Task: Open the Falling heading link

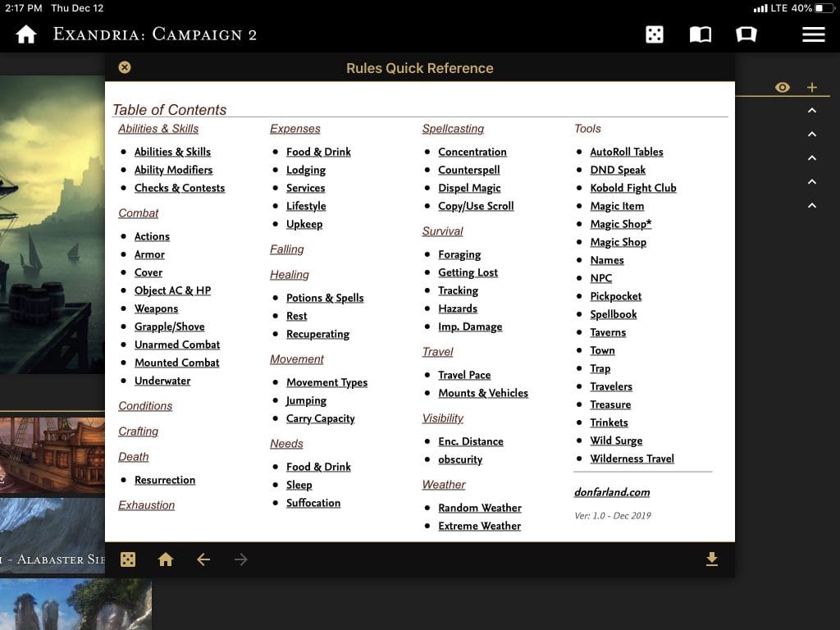Action: (286, 249)
